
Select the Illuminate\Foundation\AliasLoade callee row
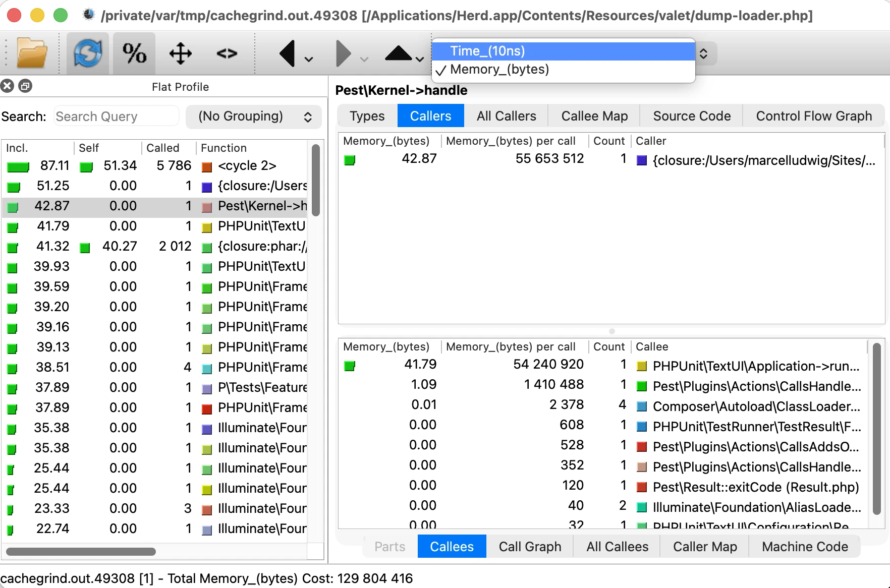coord(603,507)
